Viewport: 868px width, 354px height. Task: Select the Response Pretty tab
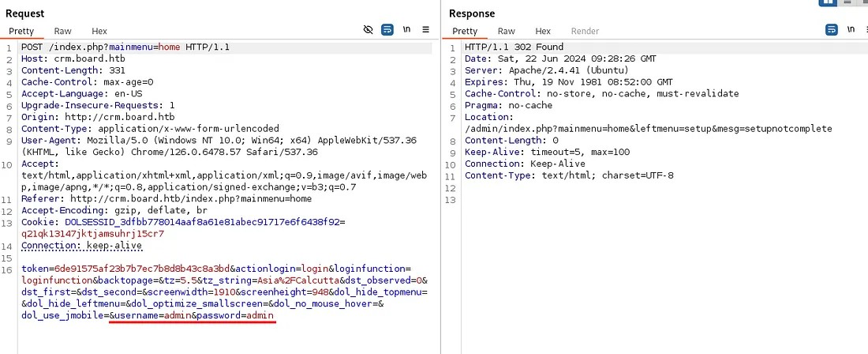466,31
